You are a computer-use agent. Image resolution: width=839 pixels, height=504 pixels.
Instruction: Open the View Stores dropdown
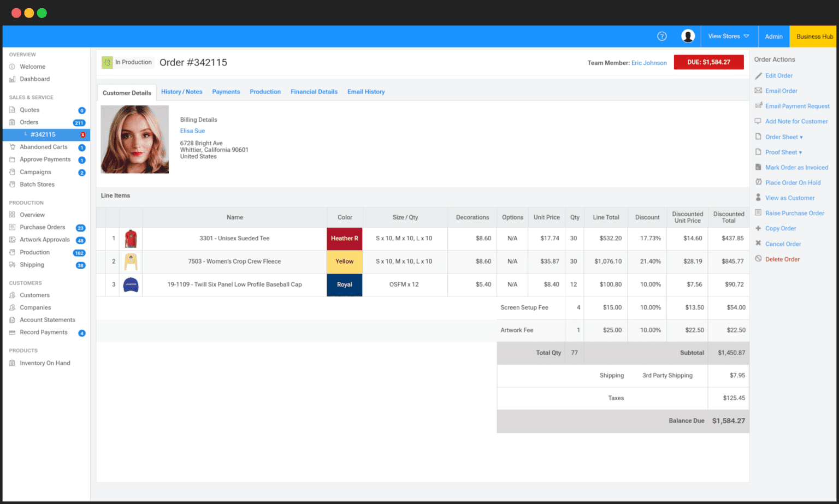pyautogui.click(x=729, y=36)
